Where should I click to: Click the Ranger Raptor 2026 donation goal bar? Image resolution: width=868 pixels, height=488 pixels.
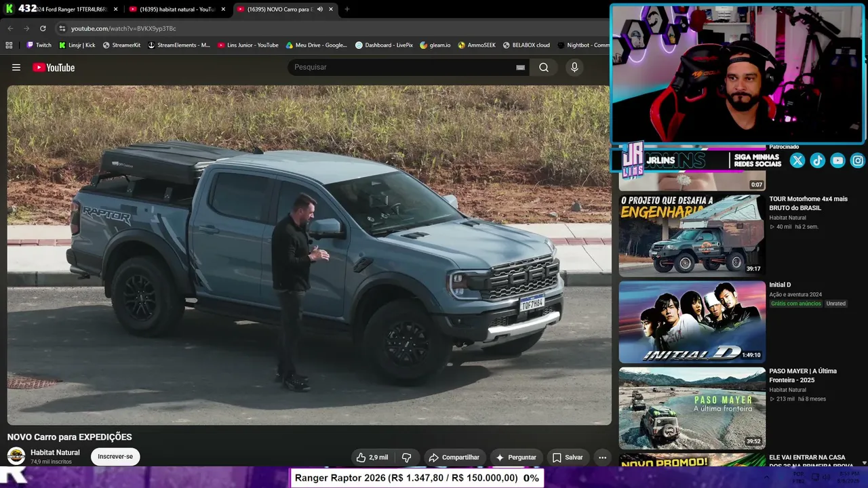pyautogui.click(x=417, y=478)
